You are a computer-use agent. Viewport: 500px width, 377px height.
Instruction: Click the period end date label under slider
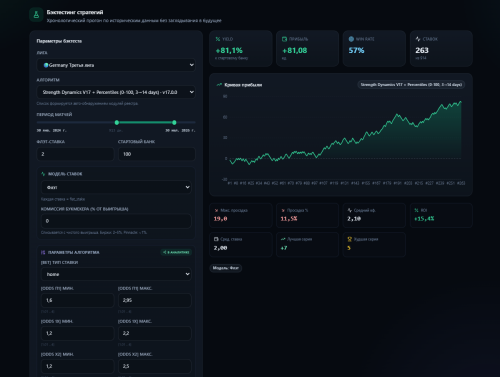coord(180,130)
